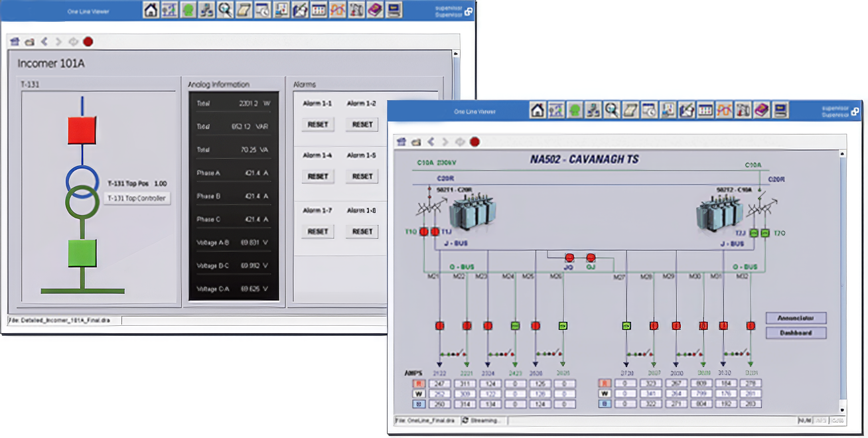Click the computer monitor icon in Incomer 101A toolbar
This screenshot has width=868, height=438.
[x=394, y=10]
